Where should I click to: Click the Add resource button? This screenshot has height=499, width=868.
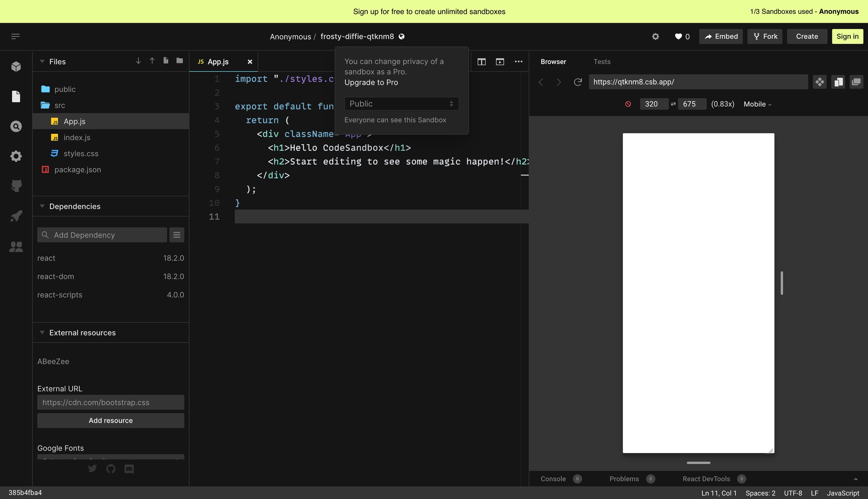click(111, 420)
